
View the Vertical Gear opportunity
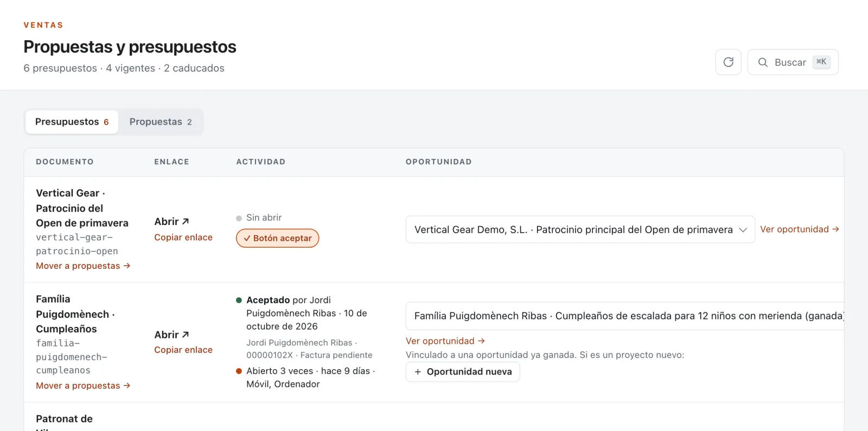799,229
